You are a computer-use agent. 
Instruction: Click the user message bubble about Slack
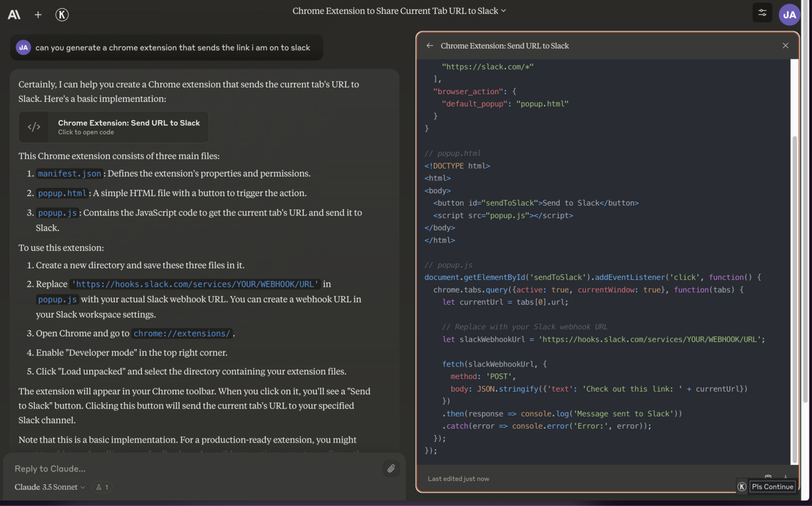pyautogui.click(x=172, y=48)
